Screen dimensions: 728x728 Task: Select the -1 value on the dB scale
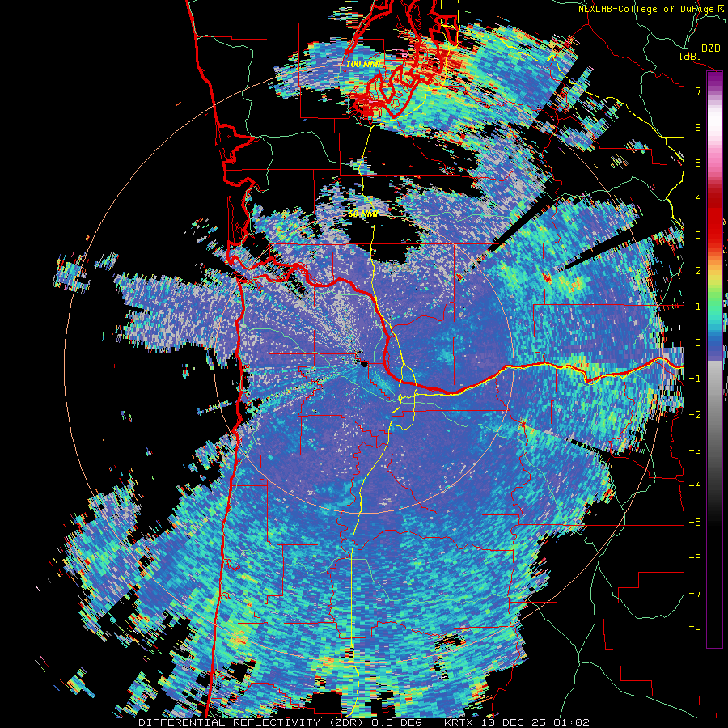point(695,378)
